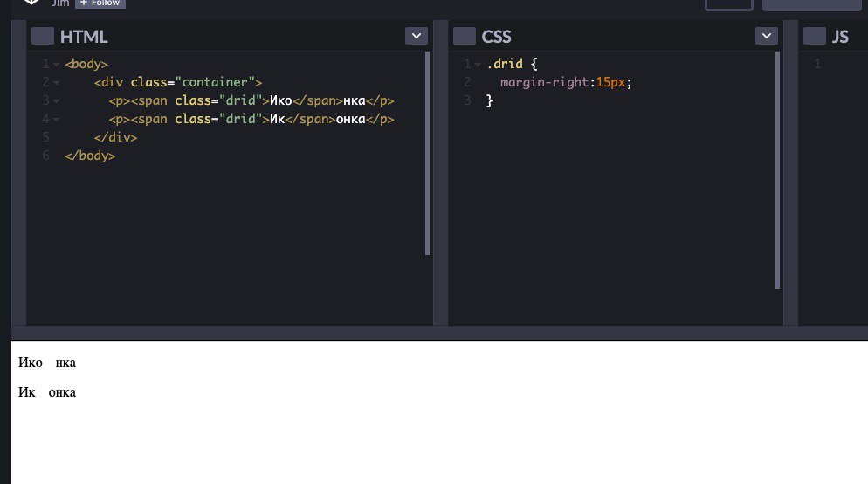Image resolution: width=868 pixels, height=484 pixels.
Task: Select the JS panel title
Action: [x=840, y=37]
